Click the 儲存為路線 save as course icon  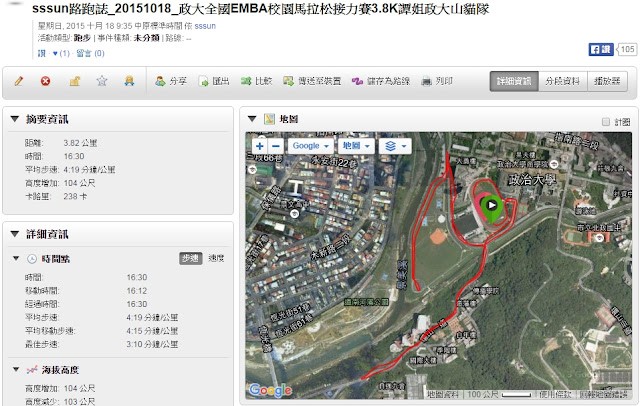pyautogui.click(x=357, y=81)
